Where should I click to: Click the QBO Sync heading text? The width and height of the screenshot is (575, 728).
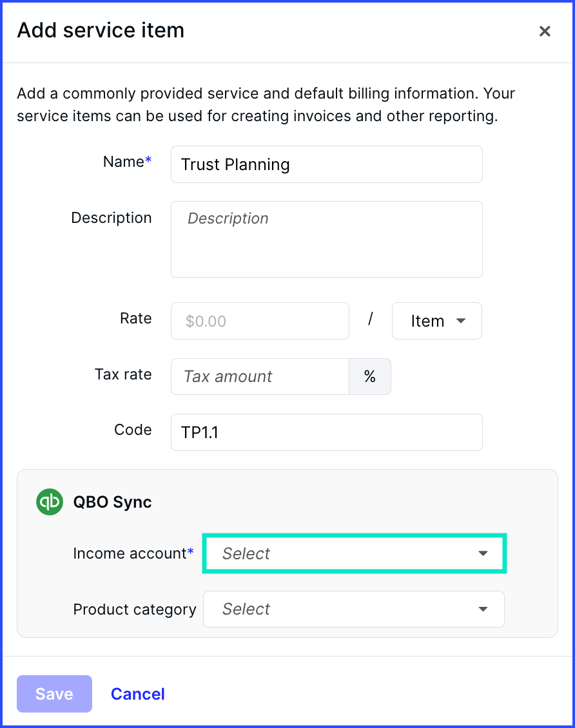(112, 502)
